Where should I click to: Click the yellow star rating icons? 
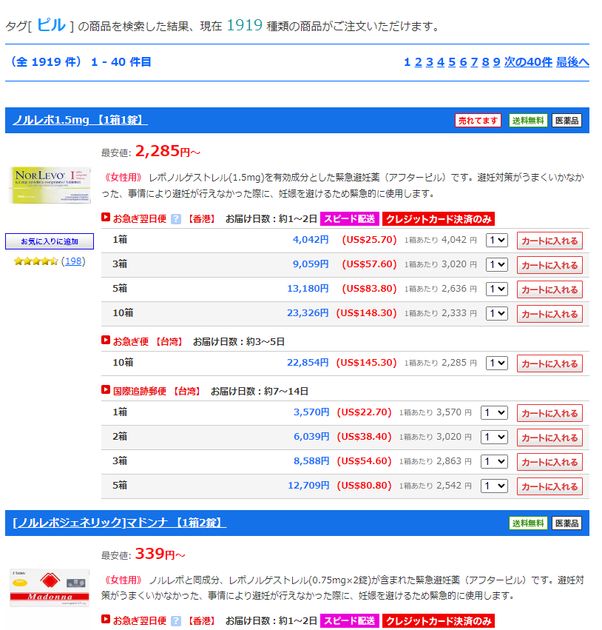pyautogui.click(x=35, y=261)
